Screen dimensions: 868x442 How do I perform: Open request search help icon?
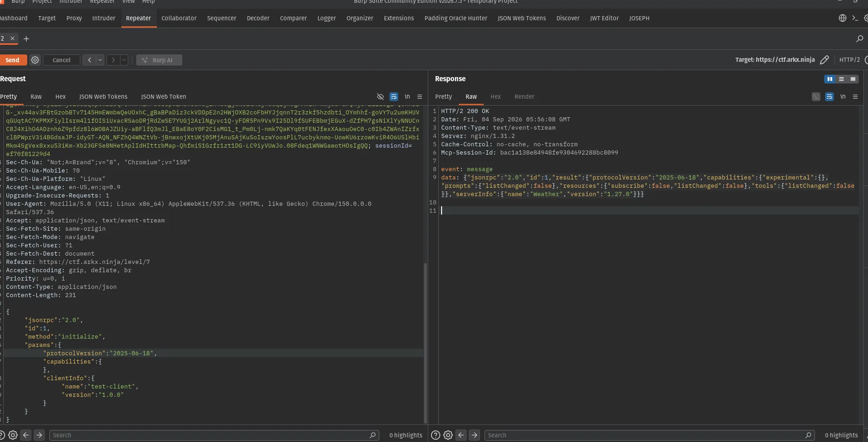(1, 435)
